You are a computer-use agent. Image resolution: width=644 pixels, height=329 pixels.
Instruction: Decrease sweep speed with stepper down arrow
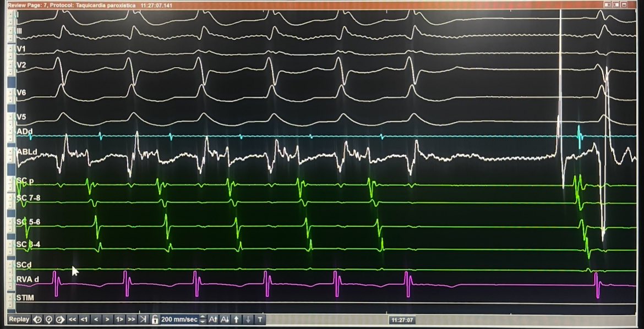click(x=202, y=322)
